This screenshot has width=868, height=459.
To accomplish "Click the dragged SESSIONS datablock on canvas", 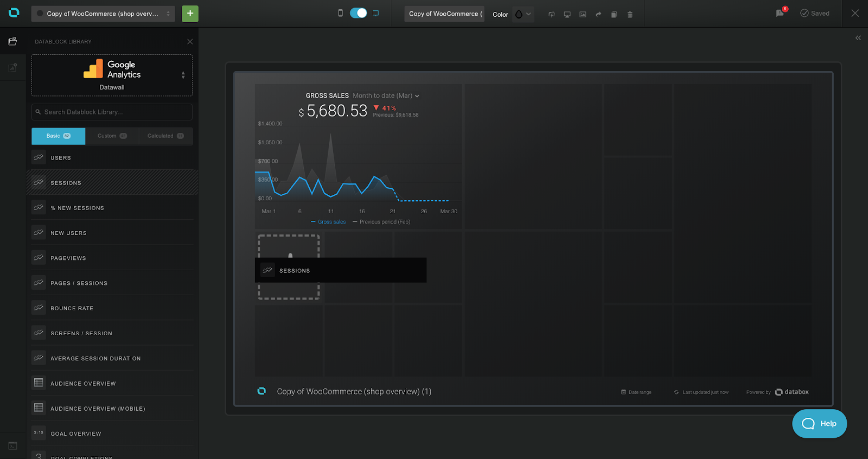I will tap(341, 270).
